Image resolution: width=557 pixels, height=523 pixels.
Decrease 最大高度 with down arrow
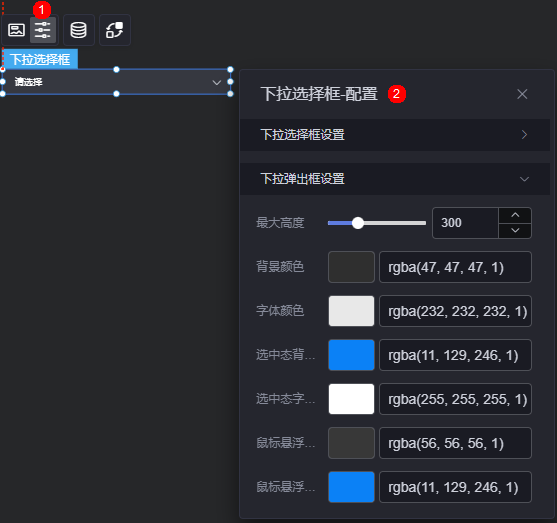point(515,231)
